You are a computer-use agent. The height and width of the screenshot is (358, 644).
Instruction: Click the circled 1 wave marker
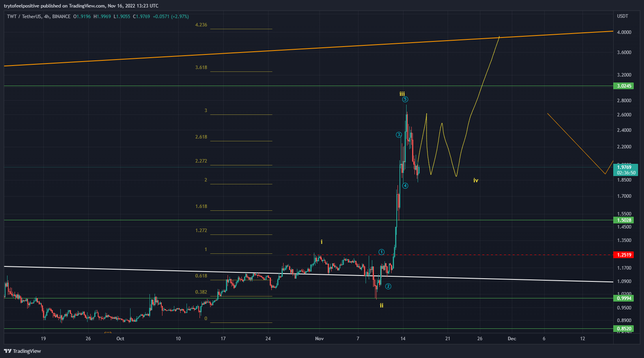(381, 252)
